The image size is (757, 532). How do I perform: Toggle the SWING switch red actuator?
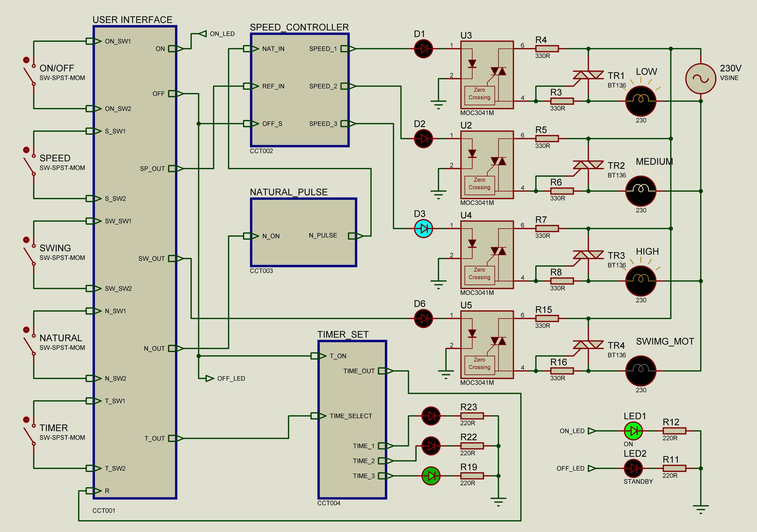[26, 240]
